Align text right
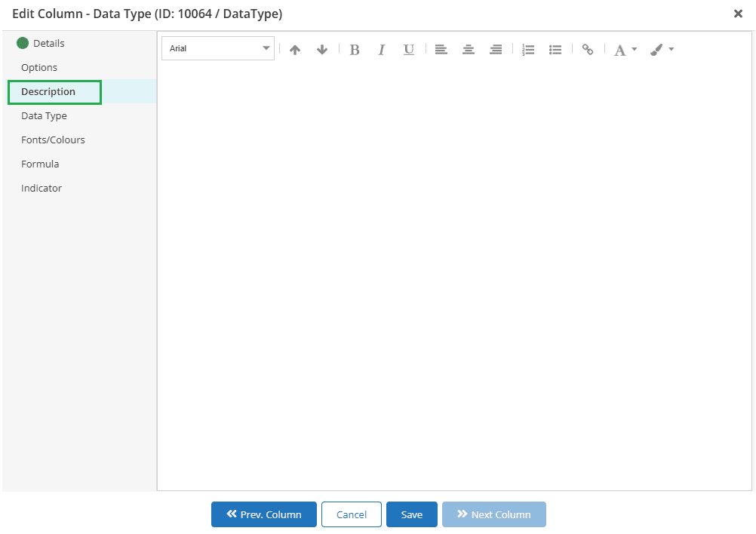 click(496, 49)
